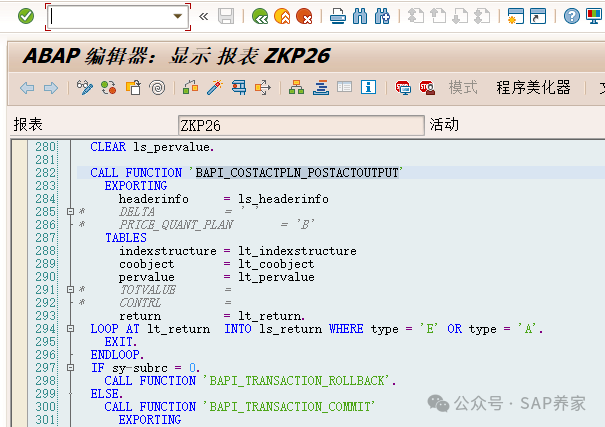Collapse the LOOP block at line 294
This screenshot has height=427, width=605.
coord(70,329)
